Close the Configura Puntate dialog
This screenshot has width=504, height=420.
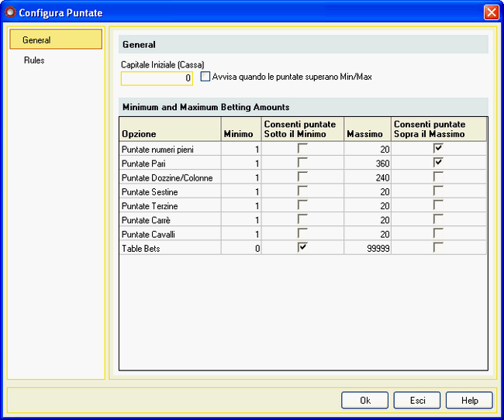[x=490, y=12]
